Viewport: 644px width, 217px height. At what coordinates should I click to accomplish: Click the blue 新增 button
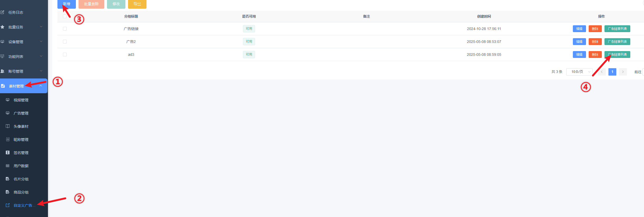(x=67, y=4)
